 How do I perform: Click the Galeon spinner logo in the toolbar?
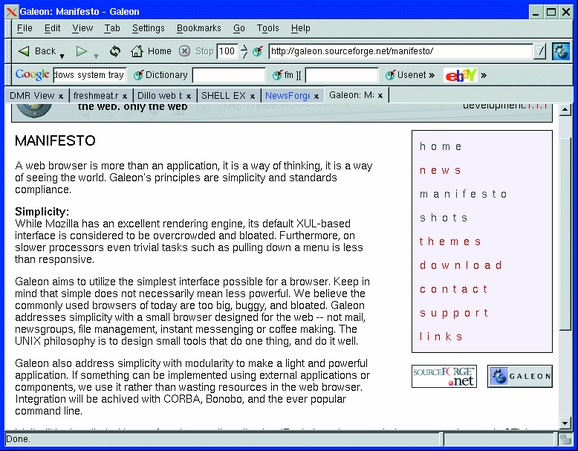click(x=561, y=51)
